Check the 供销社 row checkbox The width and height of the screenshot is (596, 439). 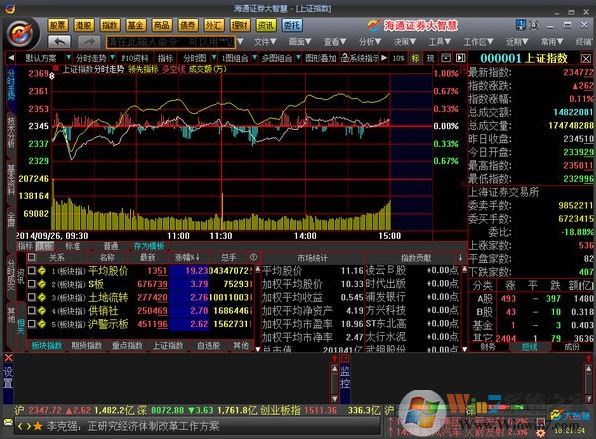pyautogui.click(x=32, y=311)
